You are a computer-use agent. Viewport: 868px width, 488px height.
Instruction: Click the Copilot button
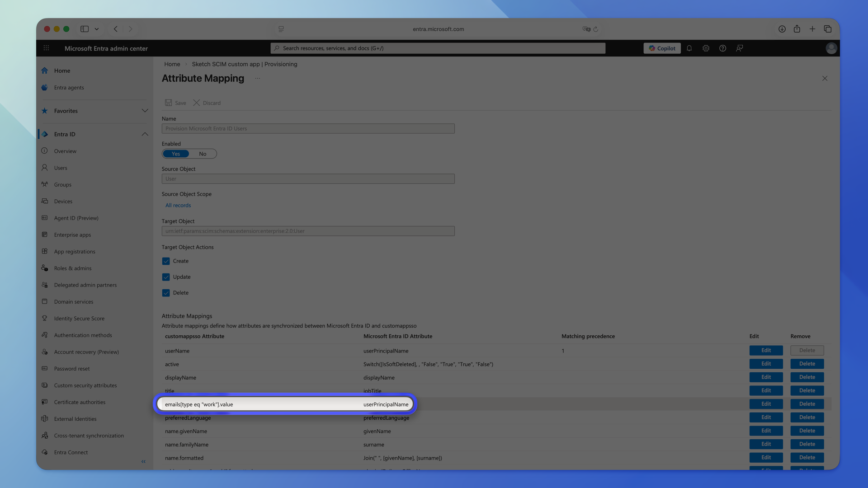(662, 48)
